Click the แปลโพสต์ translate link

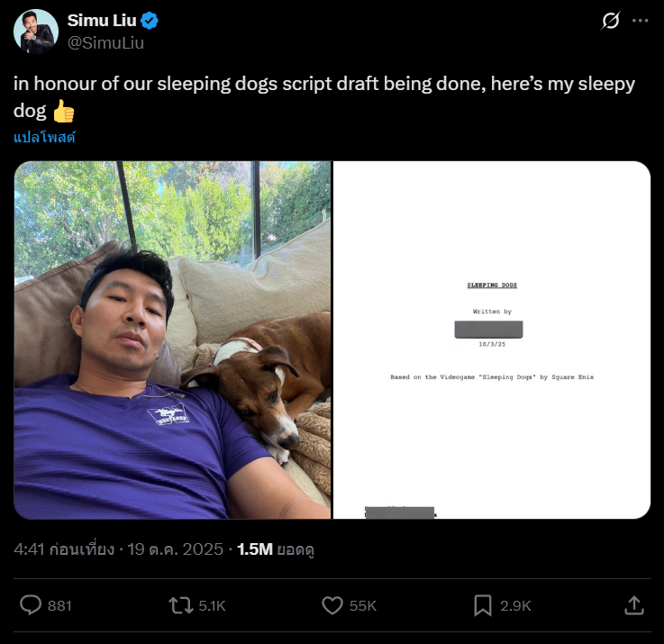click(x=44, y=138)
